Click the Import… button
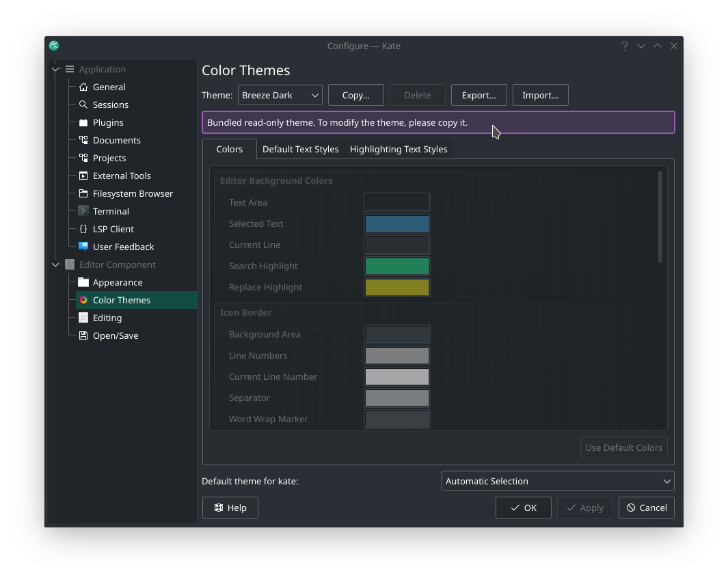728x580 pixels. (x=541, y=95)
